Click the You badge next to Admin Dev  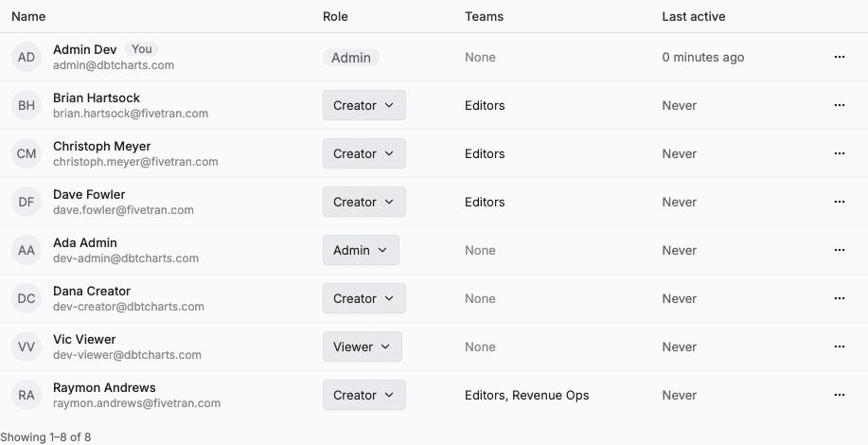(x=142, y=49)
